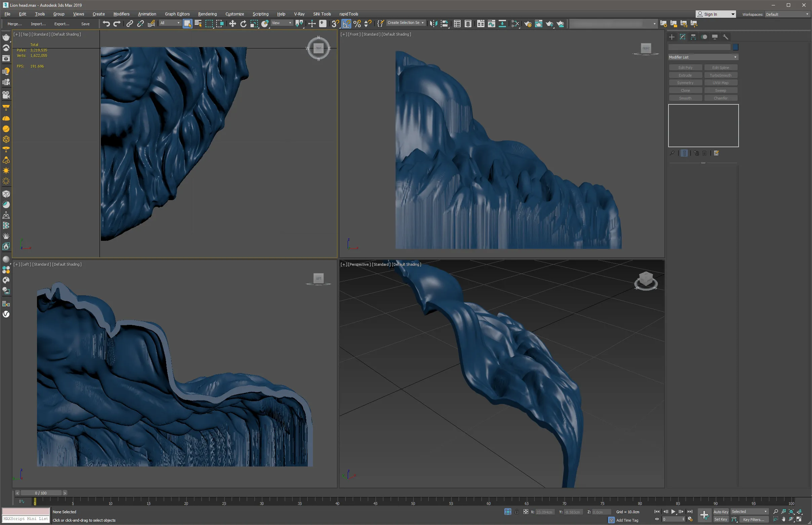Toggle the Angle Snap tool
The width and height of the screenshot is (812, 525).
346,24
